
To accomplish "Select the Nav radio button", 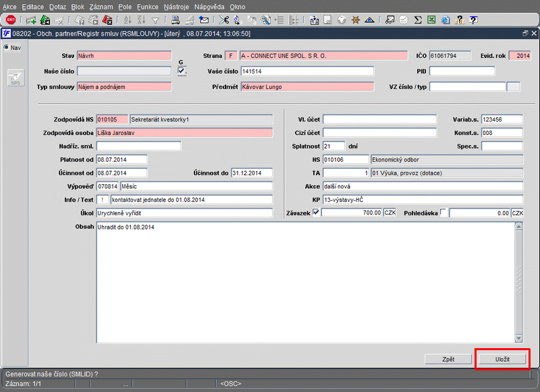I will point(6,47).
